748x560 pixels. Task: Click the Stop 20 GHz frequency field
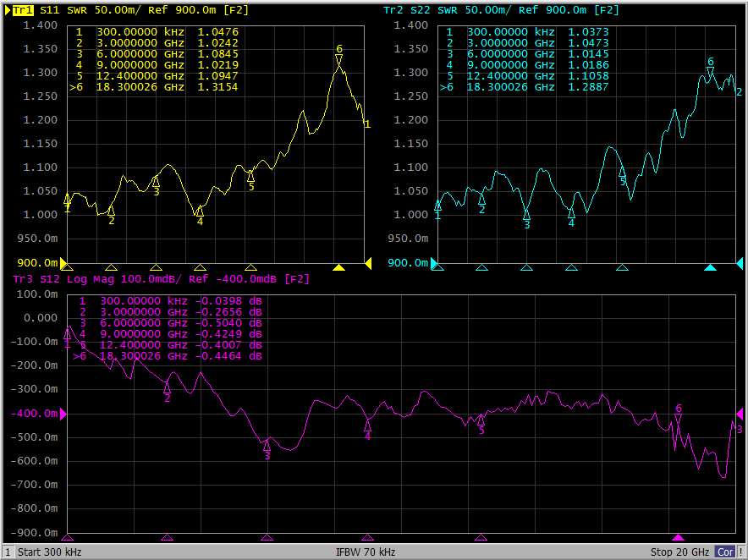point(680,552)
